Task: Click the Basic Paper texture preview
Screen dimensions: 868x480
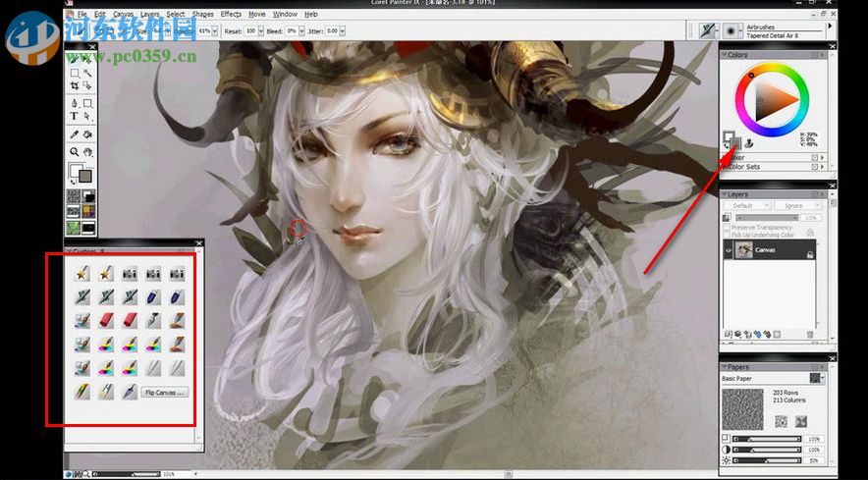Action: coord(743,408)
